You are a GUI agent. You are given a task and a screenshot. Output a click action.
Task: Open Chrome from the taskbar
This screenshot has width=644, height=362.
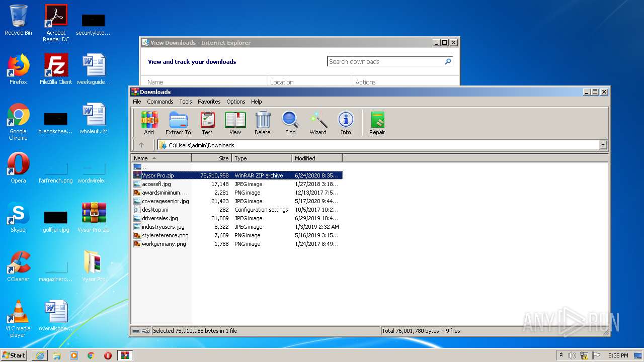pos(91,355)
